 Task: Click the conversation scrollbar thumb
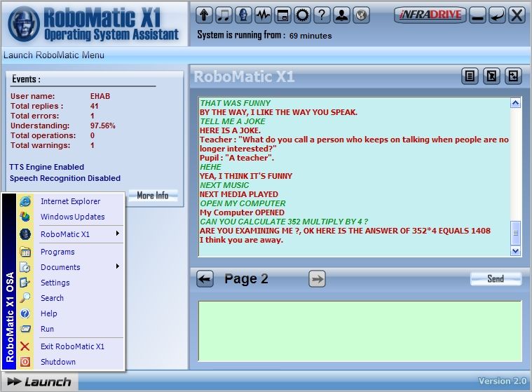click(x=515, y=233)
